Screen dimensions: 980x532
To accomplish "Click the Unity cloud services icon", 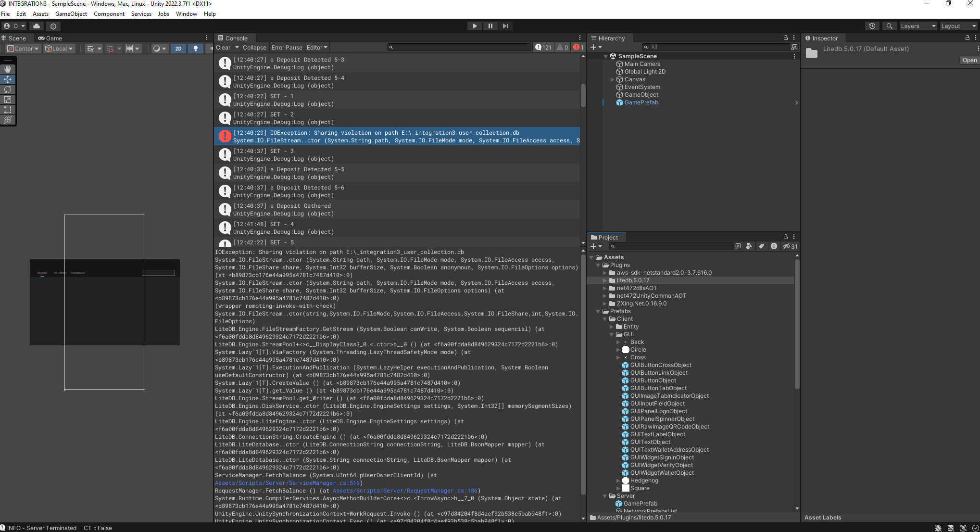I will point(36,26).
